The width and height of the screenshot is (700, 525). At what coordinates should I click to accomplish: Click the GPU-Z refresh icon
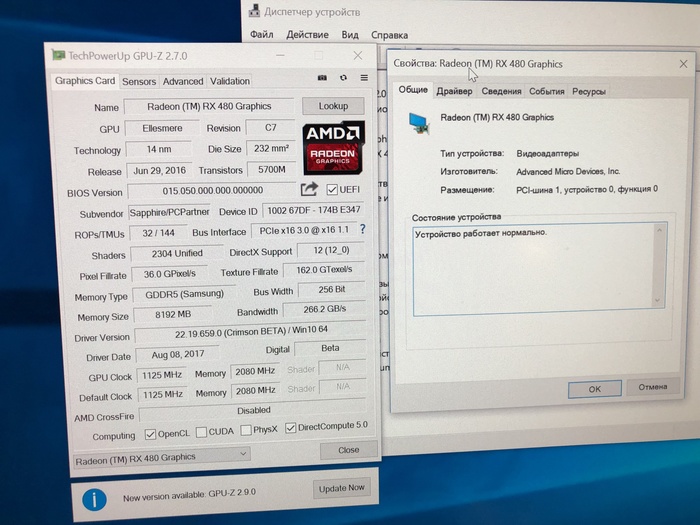pyautogui.click(x=343, y=78)
